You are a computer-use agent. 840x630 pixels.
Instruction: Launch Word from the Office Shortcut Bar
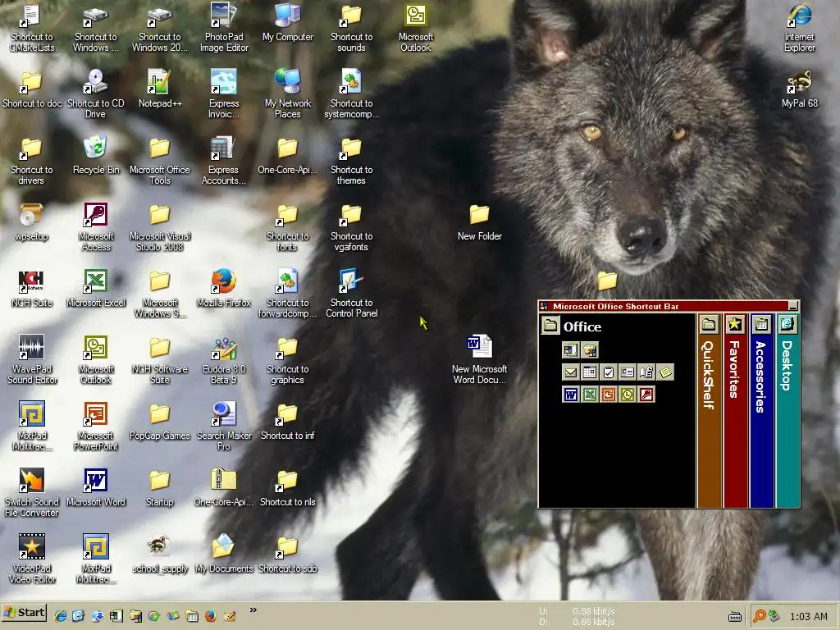point(570,395)
